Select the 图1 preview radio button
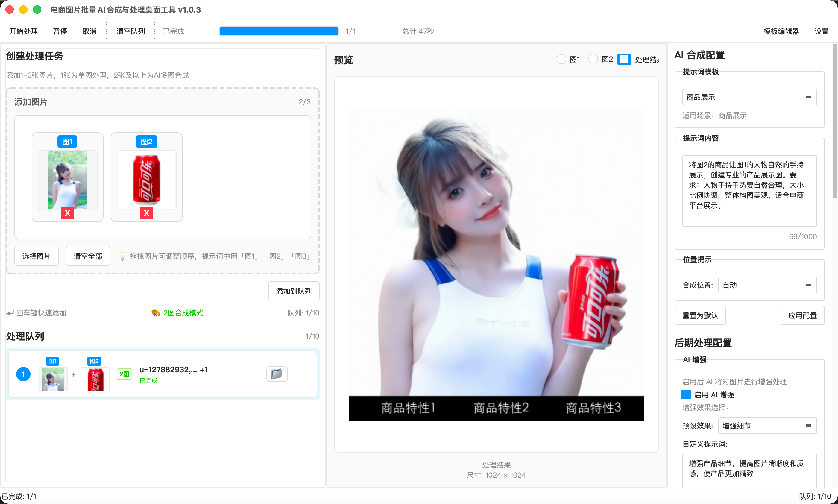838x504 pixels. coord(561,60)
